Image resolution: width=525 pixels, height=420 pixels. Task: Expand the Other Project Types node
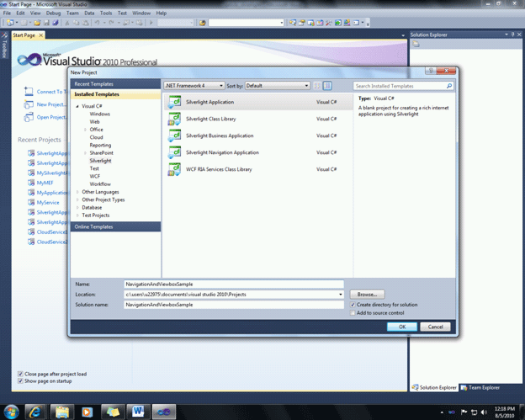77,200
